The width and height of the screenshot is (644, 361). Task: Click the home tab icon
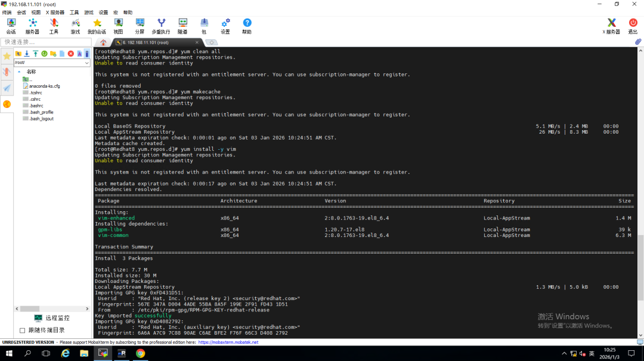tap(103, 42)
